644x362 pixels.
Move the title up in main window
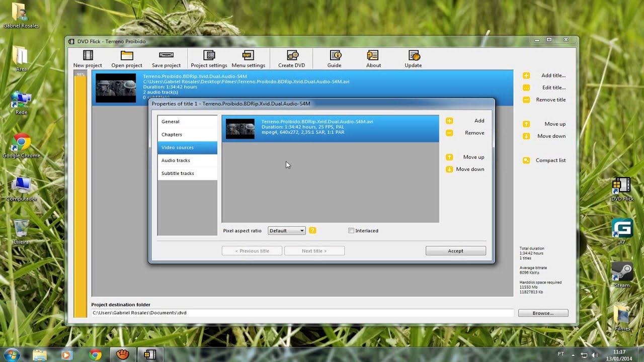click(544, 124)
